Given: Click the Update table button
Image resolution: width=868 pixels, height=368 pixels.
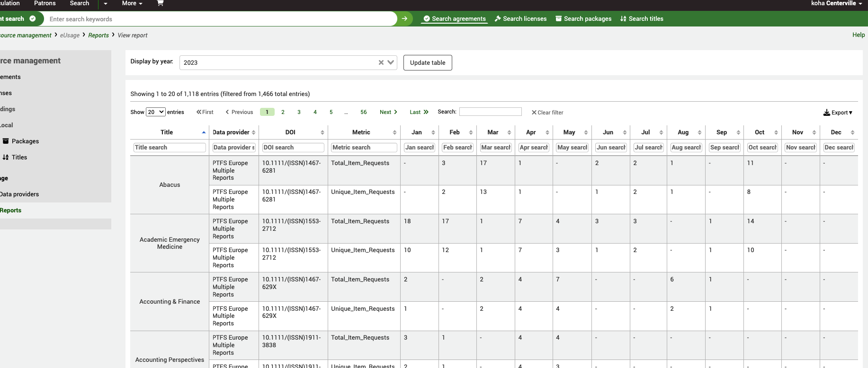Looking at the screenshot, I should (x=427, y=63).
